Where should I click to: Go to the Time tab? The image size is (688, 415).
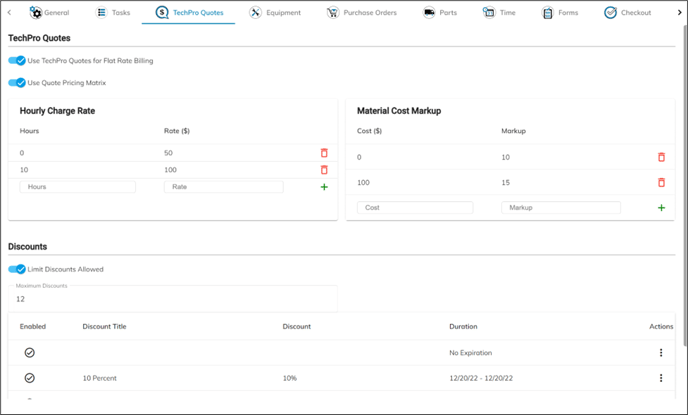[x=499, y=13]
